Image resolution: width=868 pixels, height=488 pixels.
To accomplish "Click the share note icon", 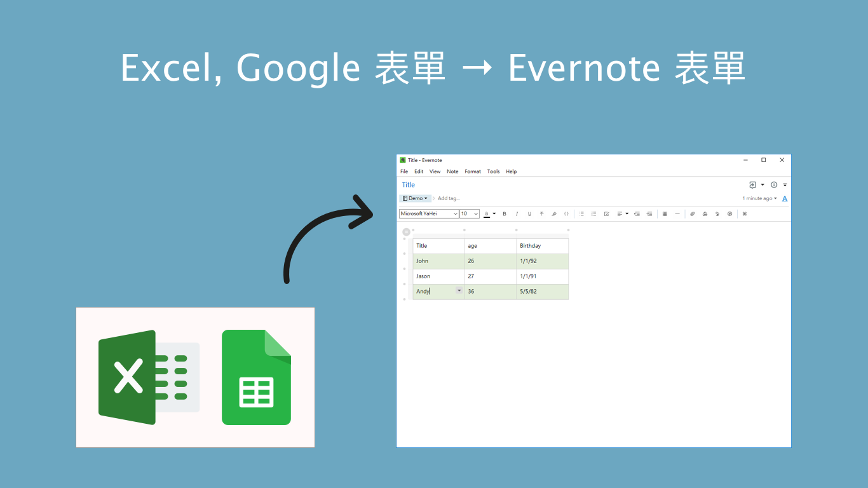I will pos(753,185).
